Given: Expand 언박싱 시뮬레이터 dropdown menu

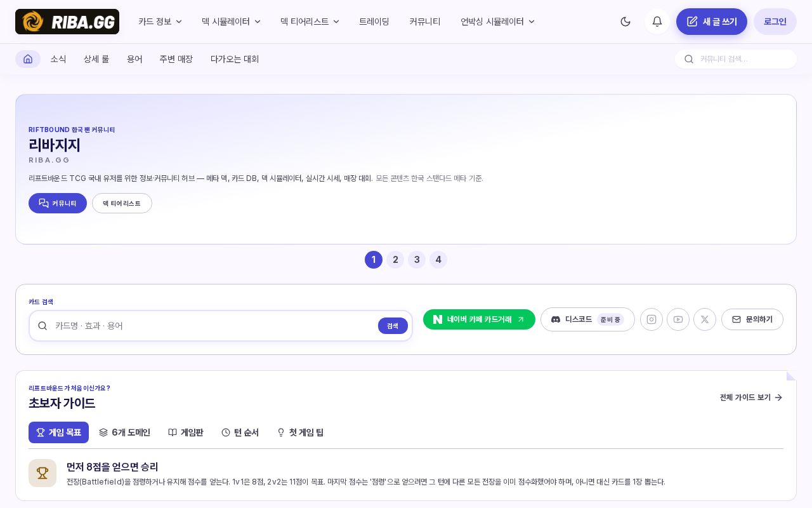Looking at the screenshot, I should 498,22.
